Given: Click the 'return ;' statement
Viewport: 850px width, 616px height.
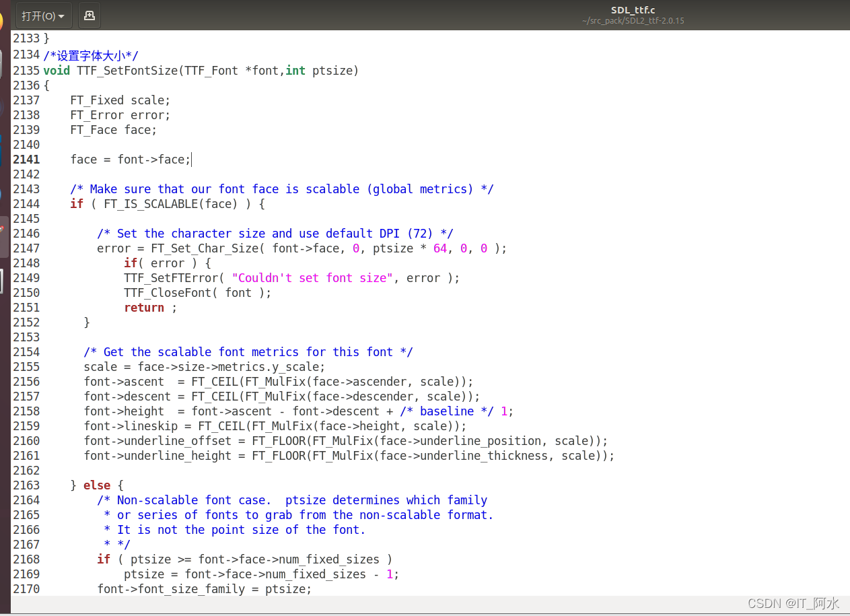Looking at the screenshot, I should pos(151,308).
